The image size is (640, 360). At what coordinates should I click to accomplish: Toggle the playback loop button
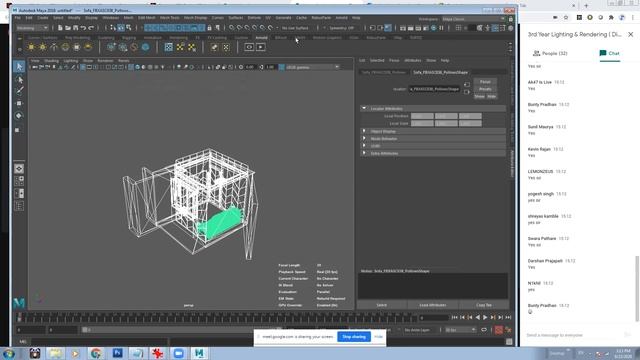coord(484,330)
